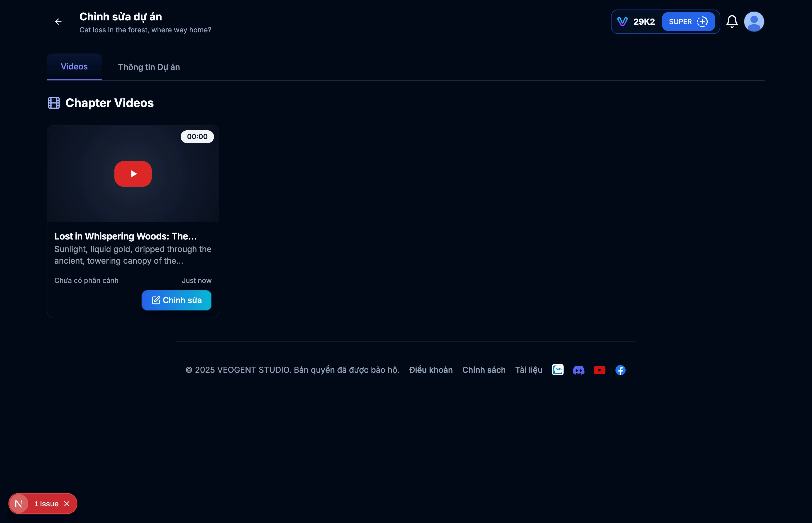Image resolution: width=812 pixels, height=523 pixels.
Task: Play the Lost in Whispering Woods video
Action: (133, 174)
